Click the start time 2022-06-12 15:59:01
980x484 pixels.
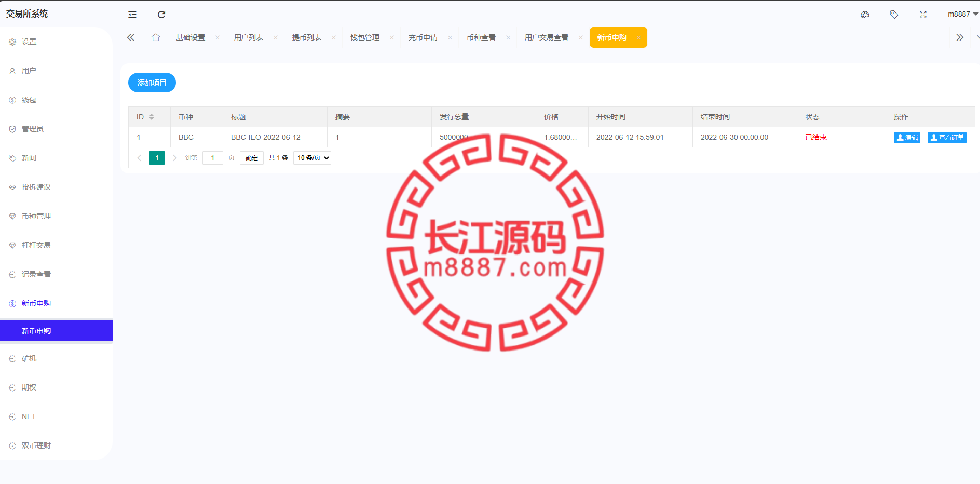630,137
